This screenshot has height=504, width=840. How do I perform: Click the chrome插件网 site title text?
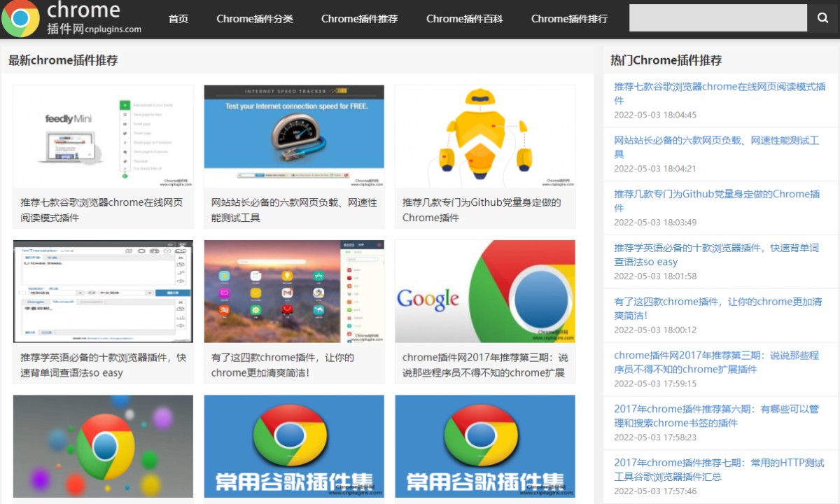tap(94, 18)
